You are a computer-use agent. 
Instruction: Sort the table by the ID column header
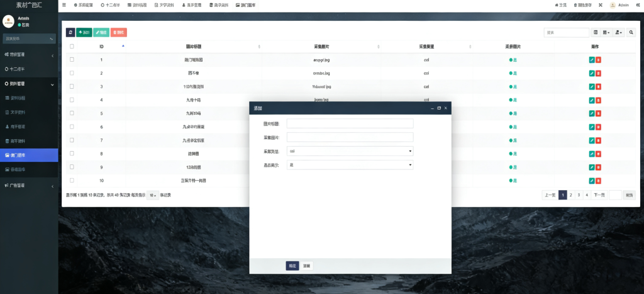coord(101,47)
